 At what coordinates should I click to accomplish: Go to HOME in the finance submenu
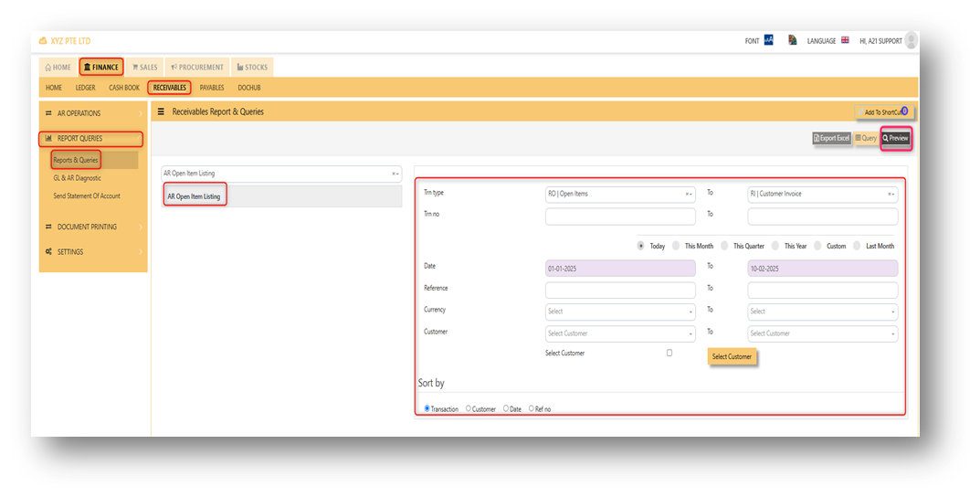click(54, 88)
